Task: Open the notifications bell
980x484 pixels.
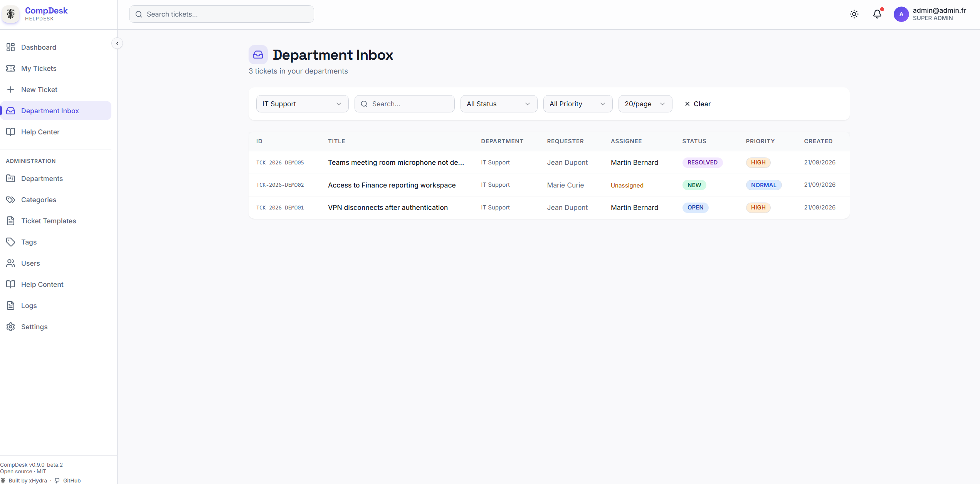Action: click(x=877, y=14)
